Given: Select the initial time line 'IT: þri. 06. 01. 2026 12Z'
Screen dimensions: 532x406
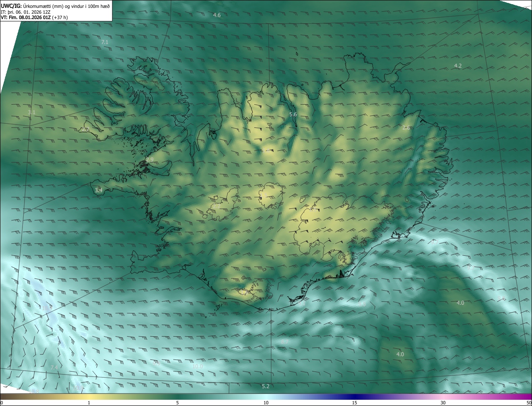Looking at the screenshot, I should [25, 12].
